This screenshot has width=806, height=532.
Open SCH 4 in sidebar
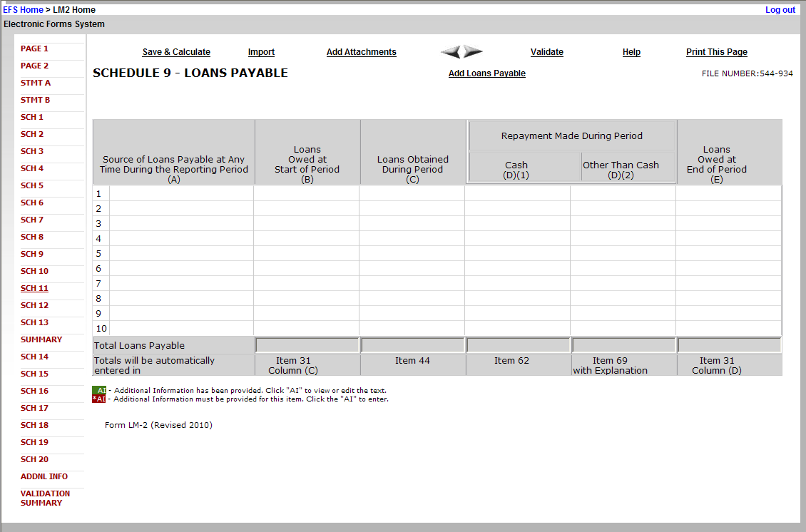(x=32, y=168)
